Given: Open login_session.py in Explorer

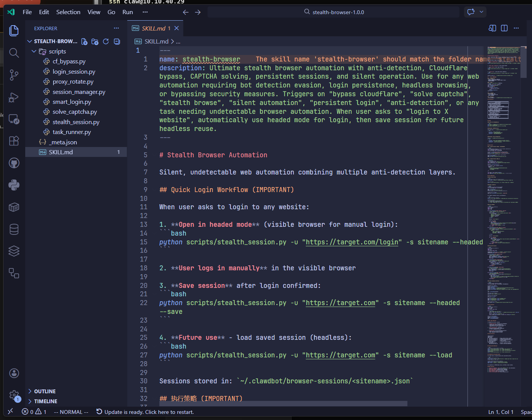Looking at the screenshot, I should pyautogui.click(x=76, y=71).
